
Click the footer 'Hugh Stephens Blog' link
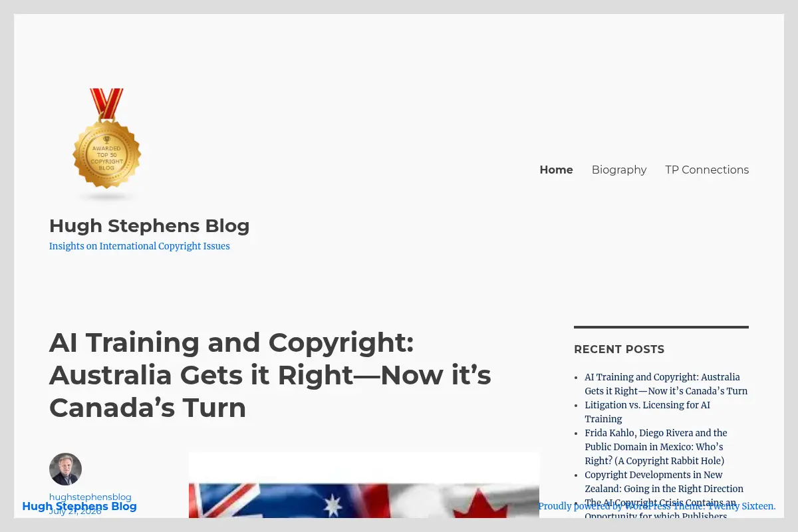(x=79, y=506)
